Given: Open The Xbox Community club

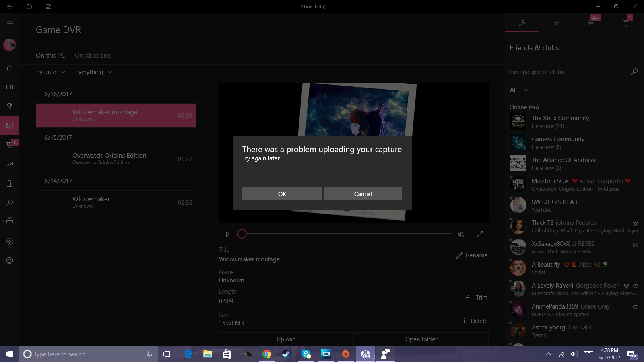Looking at the screenshot, I should tap(574, 121).
